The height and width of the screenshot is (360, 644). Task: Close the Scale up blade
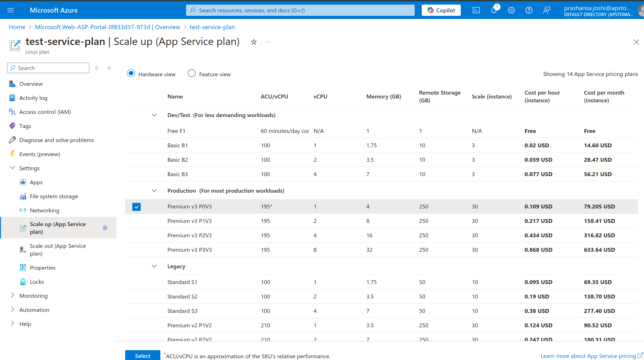(636, 42)
